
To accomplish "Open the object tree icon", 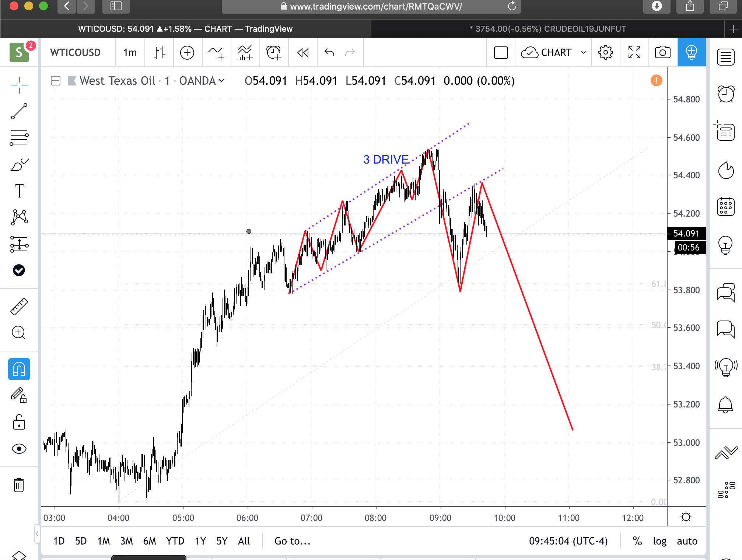I will point(726,490).
